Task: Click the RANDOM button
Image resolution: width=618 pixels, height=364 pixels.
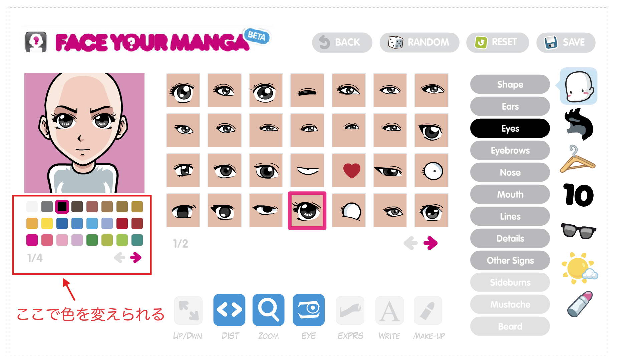Action: [x=419, y=42]
